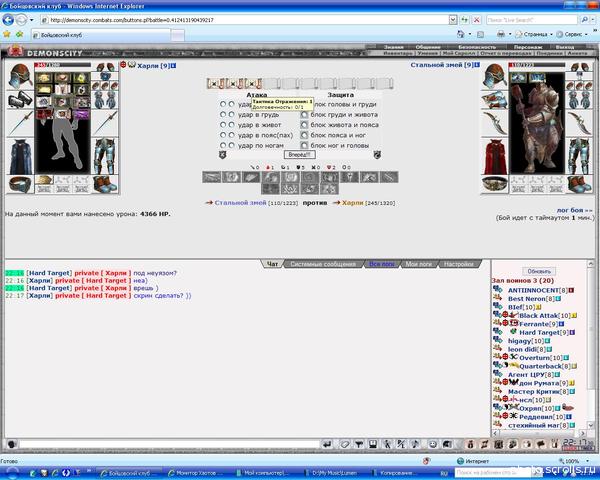The image size is (600, 480).
Task: Open Мой компьютер taskbar window
Action: tap(267, 473)
